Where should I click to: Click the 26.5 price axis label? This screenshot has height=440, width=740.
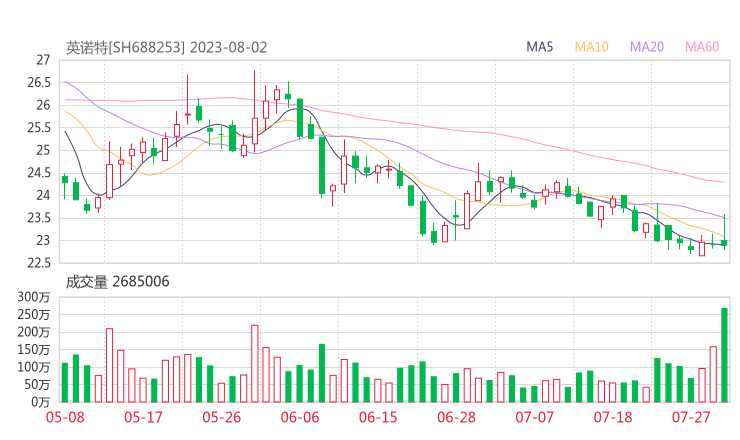tap(39, 83)
